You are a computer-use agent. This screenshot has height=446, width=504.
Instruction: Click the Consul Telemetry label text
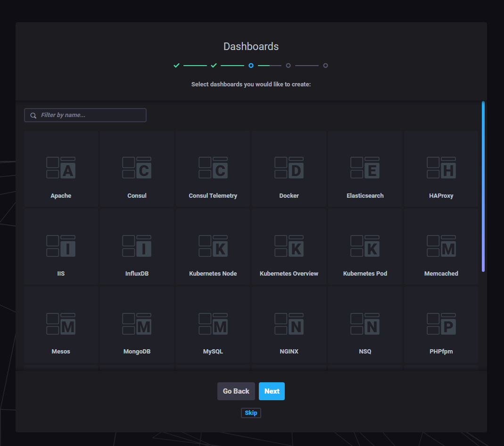pyautogui.click(x=213, y=196)
